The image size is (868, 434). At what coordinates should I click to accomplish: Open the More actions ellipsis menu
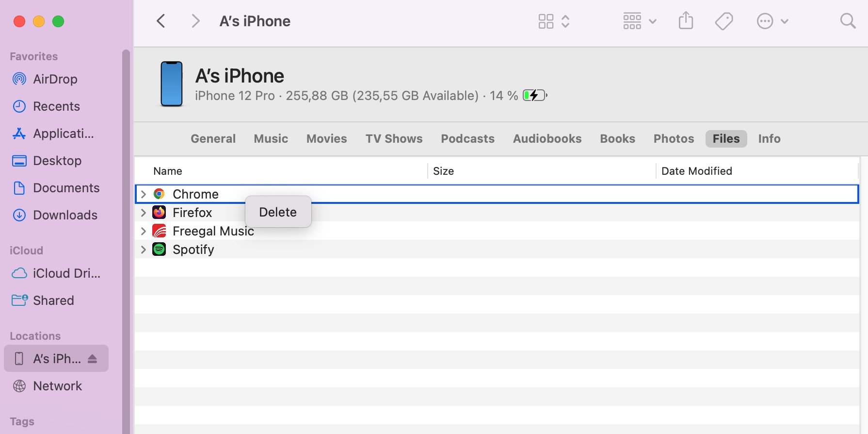click(772, 21)
